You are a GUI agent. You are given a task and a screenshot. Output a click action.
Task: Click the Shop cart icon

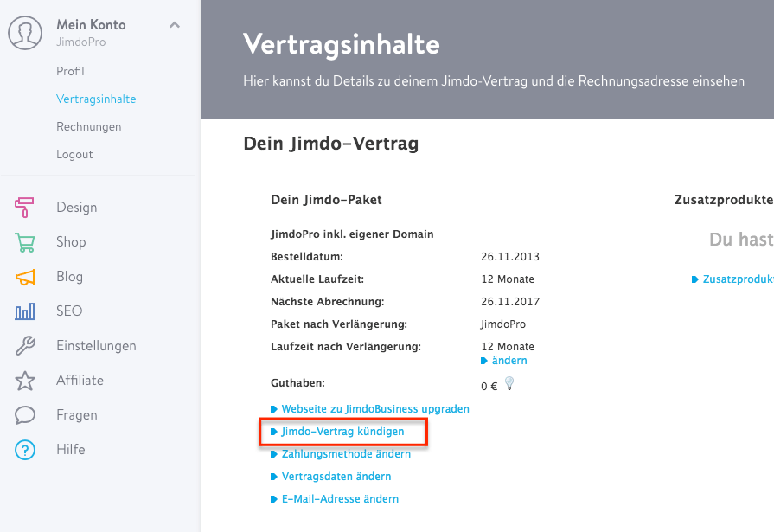(x=25, y=242)
